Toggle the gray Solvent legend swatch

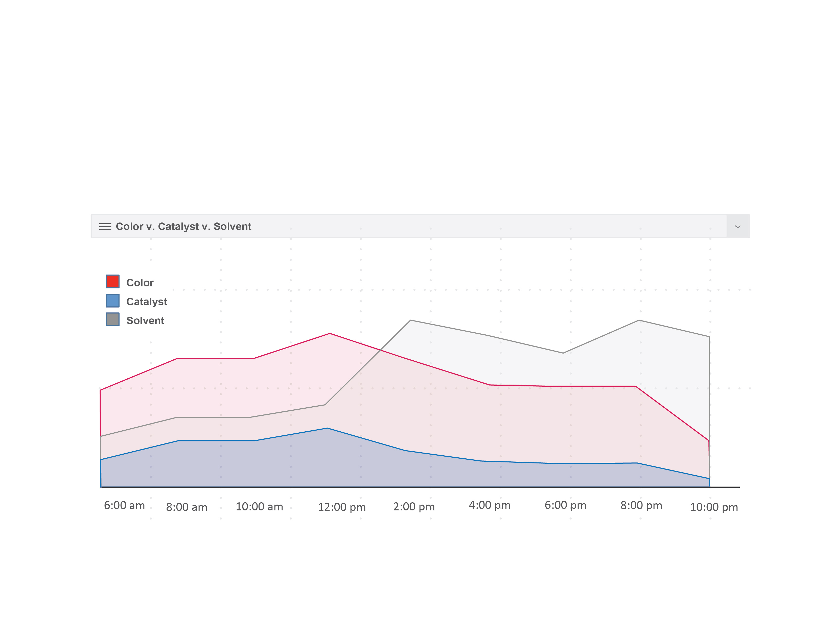coord(113,319)
